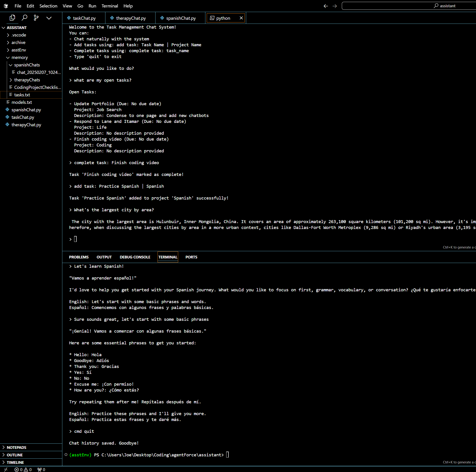Collapse the ASSISTANT root folder

16,28
